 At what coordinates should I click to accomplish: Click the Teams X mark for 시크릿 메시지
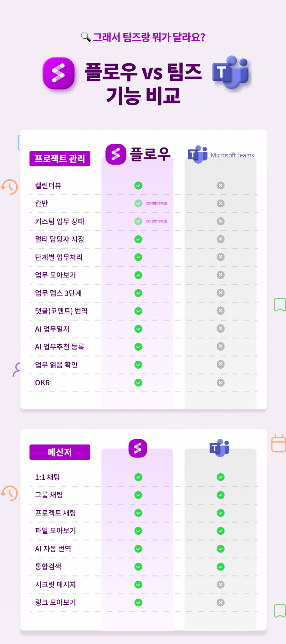tap(221, 584)
